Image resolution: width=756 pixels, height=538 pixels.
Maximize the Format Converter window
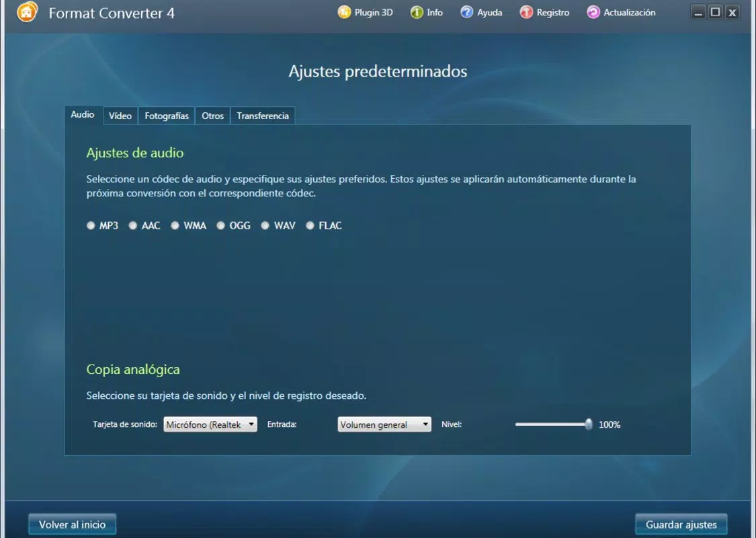(715, 12)
